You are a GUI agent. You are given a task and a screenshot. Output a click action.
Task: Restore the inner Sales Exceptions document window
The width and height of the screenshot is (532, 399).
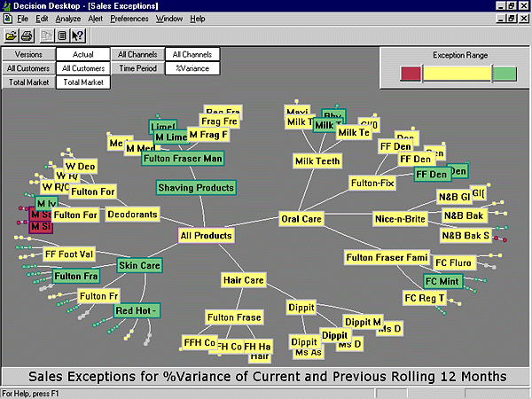[x=512, y=19]
